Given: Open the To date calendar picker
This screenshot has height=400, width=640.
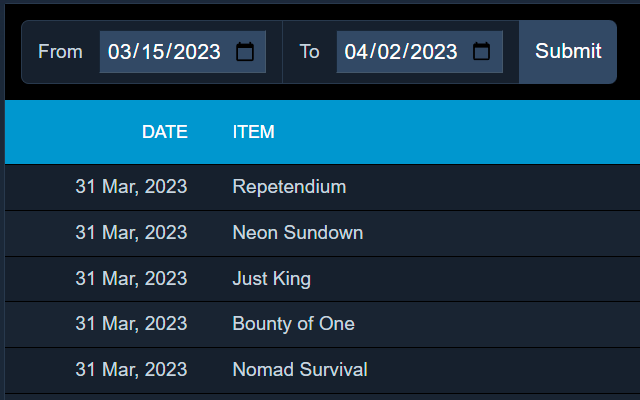Looking at the screenshot, I should (481, 52).
